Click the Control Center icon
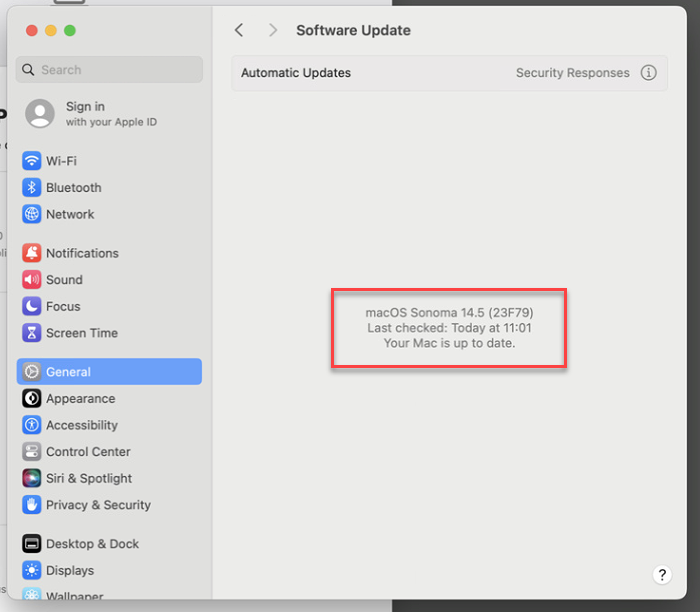This screenshot has width=700, height=612. point(32,452)
